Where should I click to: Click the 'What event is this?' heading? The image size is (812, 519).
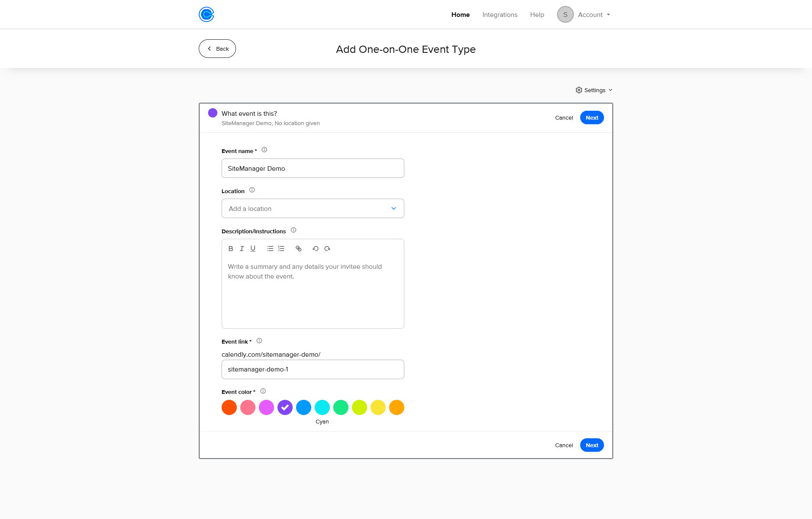pos(249,114)
